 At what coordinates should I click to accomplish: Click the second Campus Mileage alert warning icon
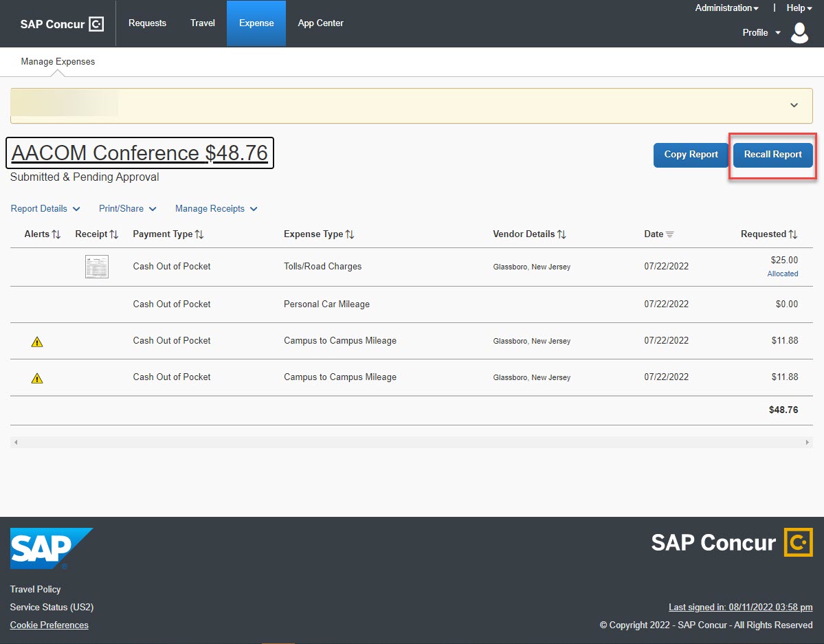click(37, 378)
